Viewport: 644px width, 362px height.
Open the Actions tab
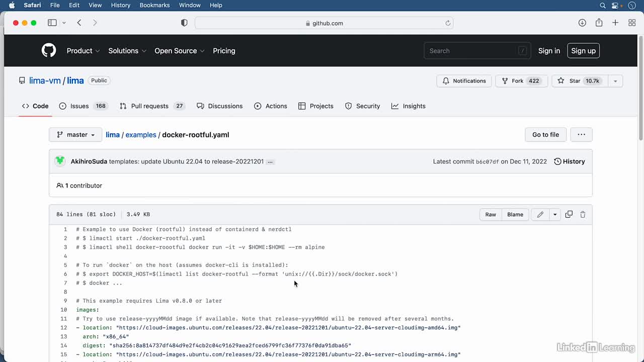point(271,106)
